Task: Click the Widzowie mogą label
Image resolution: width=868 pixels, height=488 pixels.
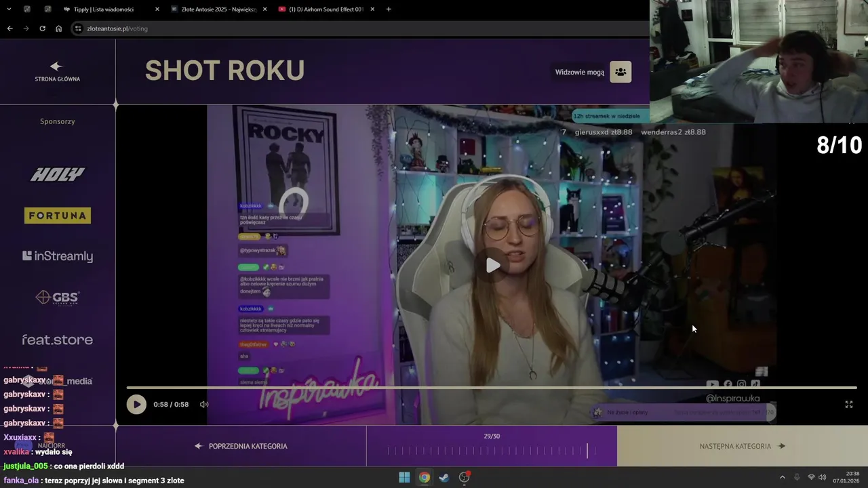Action: coord(580,73)
